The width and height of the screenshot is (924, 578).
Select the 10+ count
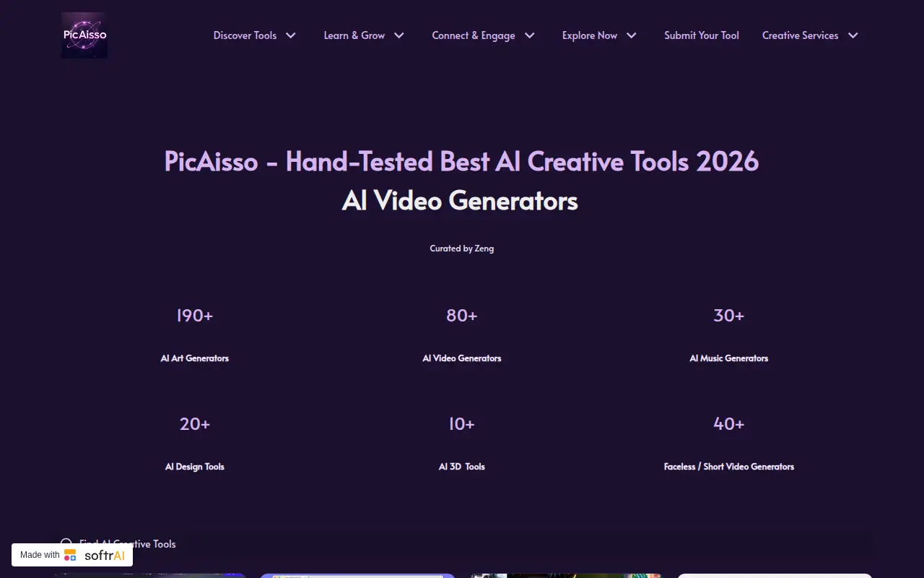[462, 424]
